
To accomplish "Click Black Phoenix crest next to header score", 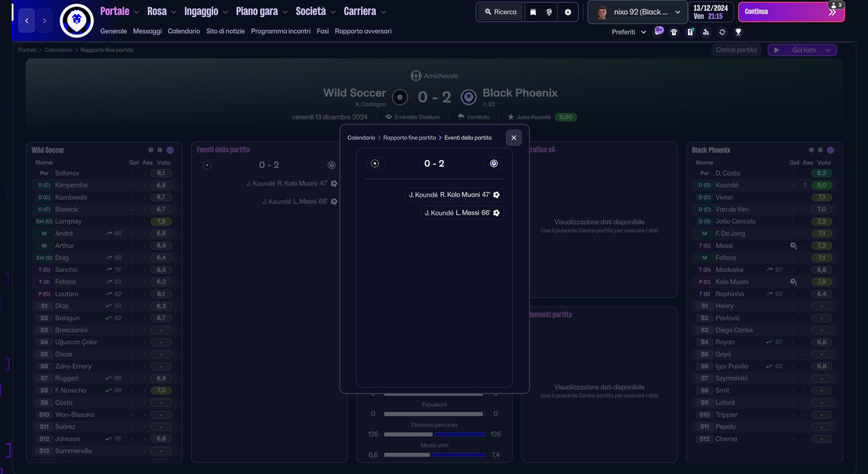I will pos(468,98).
